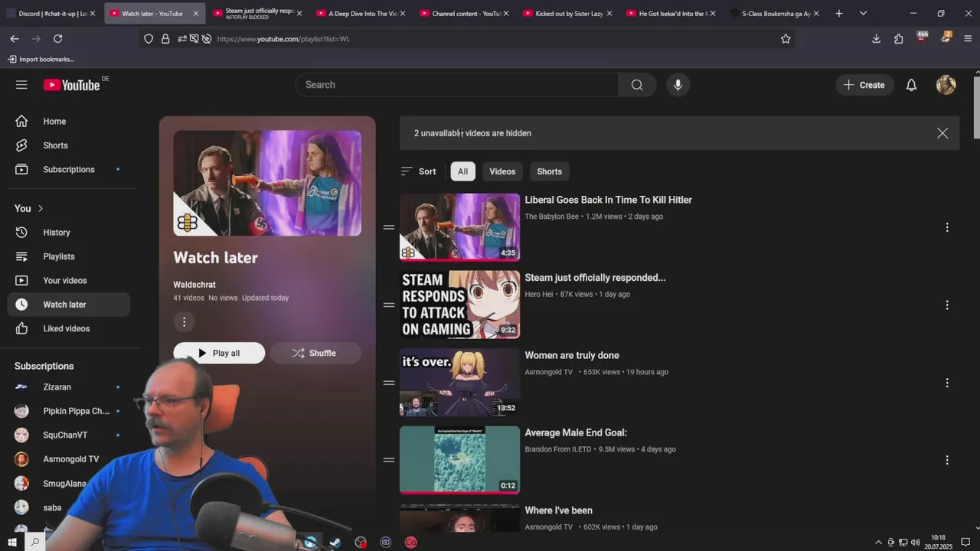Click Play all button
Screen dimensions: 980x551
(219, 353)
